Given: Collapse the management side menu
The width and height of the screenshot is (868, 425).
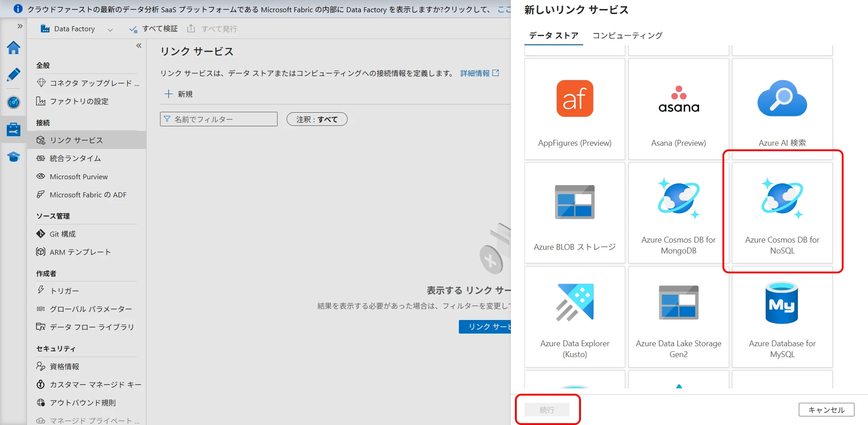Looking at the screenshot, I should point(139,46).
